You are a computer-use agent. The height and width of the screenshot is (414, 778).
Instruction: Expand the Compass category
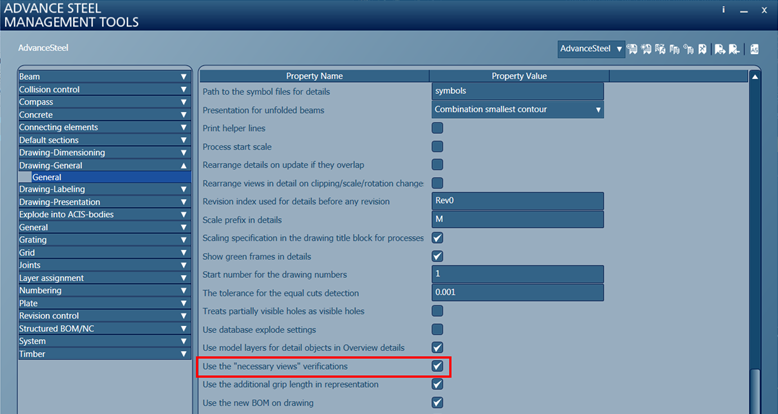click(105, 102)
